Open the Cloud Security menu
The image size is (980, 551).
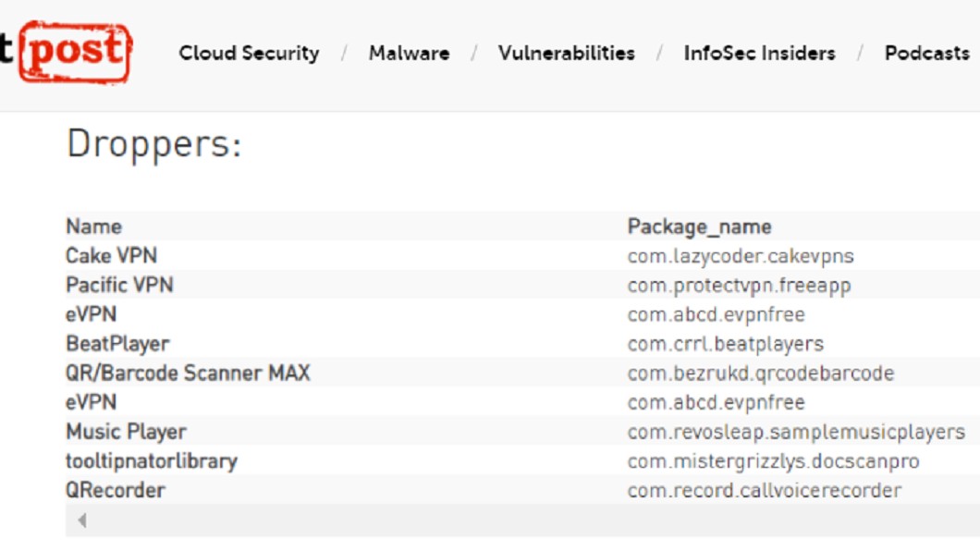coord(249,53)
